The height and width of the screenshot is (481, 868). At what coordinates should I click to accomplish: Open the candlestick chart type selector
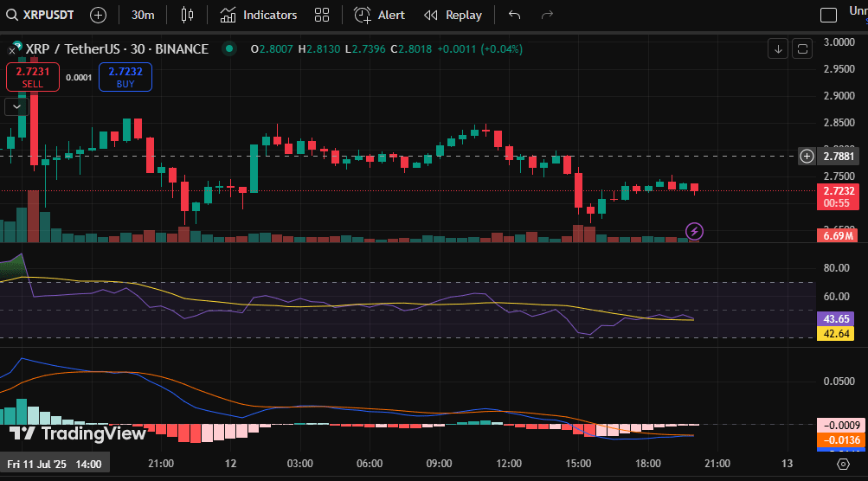click(188, 15)
